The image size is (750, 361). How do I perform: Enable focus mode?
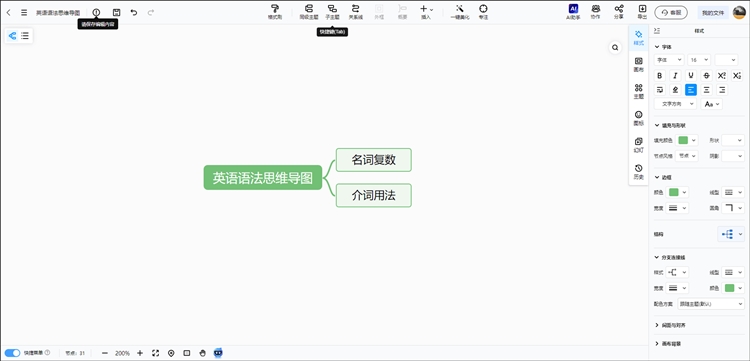point(483,12)
